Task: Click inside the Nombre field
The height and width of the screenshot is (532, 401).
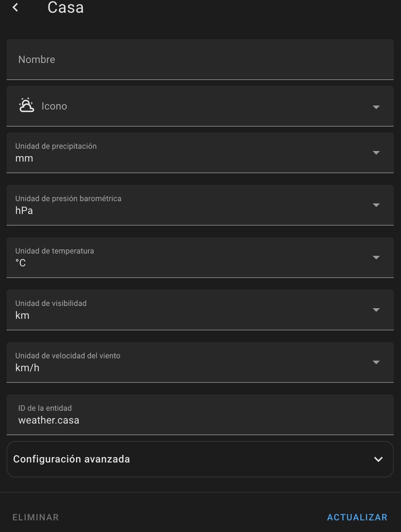Action: click(x=146, y=59)
